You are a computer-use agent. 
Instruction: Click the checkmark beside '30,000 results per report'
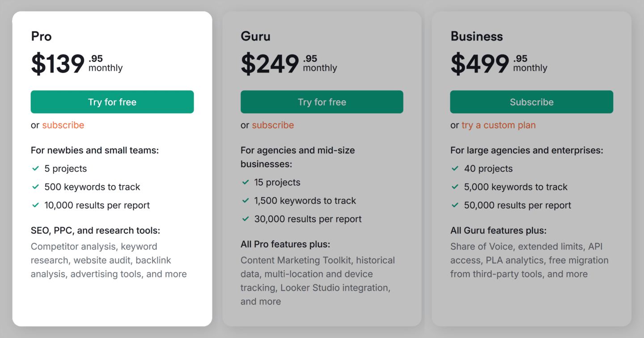(x=246, y=219)
